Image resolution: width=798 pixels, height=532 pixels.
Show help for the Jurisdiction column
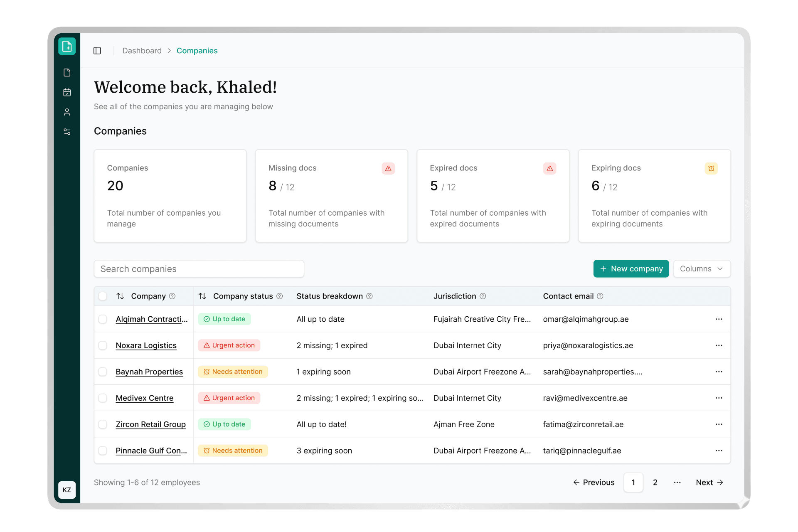483,296
